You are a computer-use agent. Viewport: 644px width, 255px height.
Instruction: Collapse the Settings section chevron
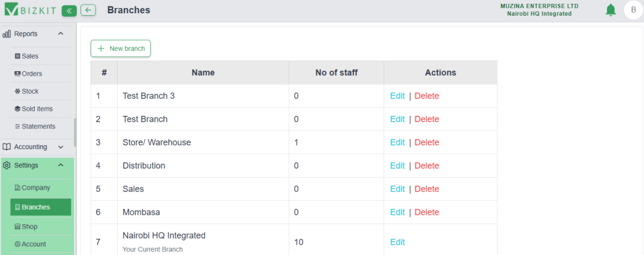[60, 165]
